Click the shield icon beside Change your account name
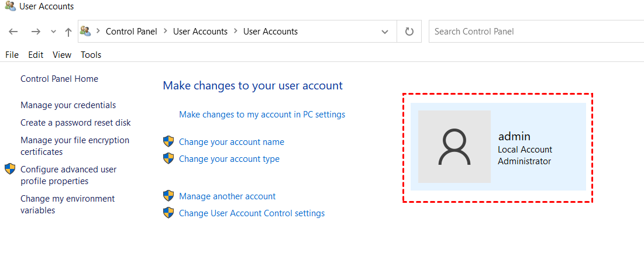Screen dimensions: 644x270 pyautogui.click(x=168, y=141)
